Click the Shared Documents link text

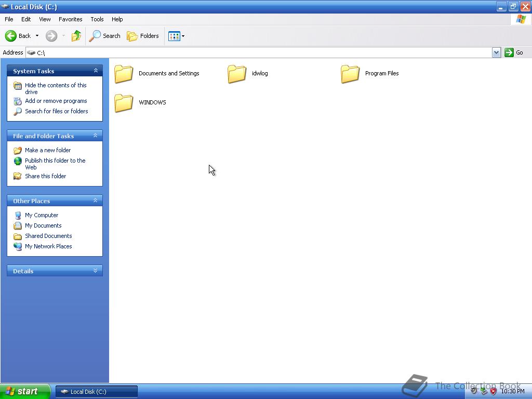(48, 236)
